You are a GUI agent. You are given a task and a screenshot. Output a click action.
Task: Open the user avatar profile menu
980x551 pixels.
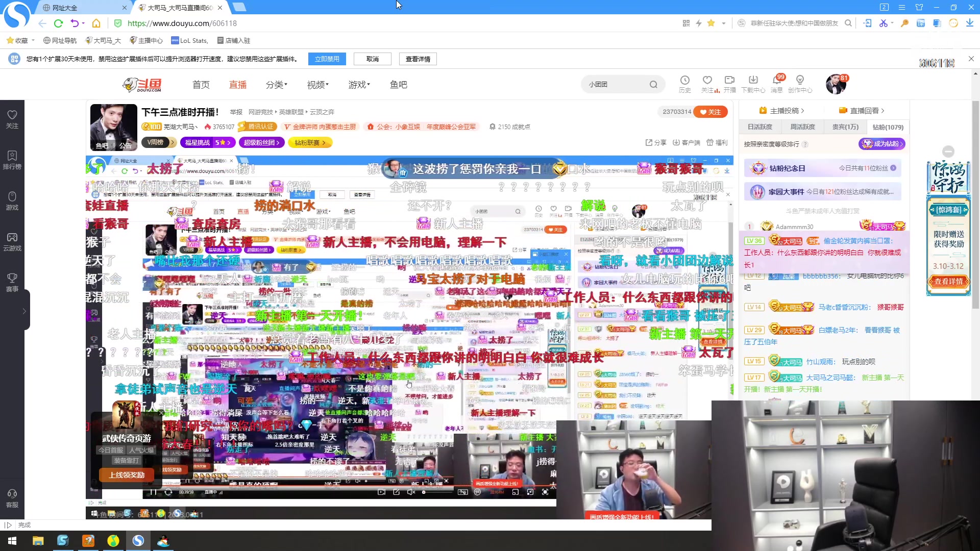click(836, 84)
